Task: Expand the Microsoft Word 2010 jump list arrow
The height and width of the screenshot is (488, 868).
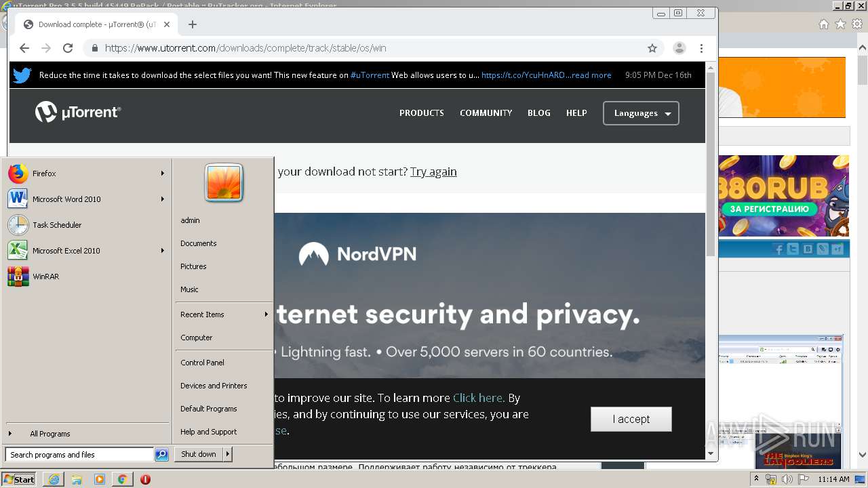Action: click(163, 199)
